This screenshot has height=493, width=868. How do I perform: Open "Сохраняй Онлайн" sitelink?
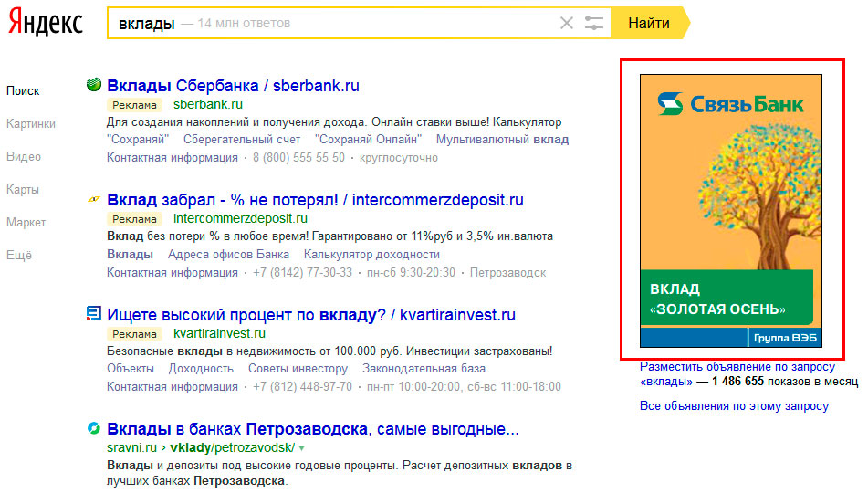click(368, 140)
